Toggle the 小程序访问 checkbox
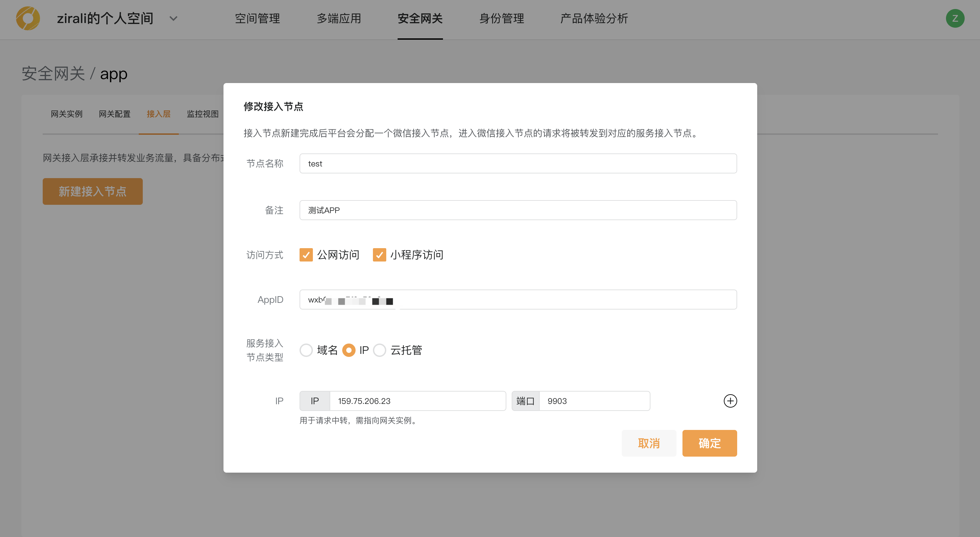980x537 pixels. click(379, 255)
